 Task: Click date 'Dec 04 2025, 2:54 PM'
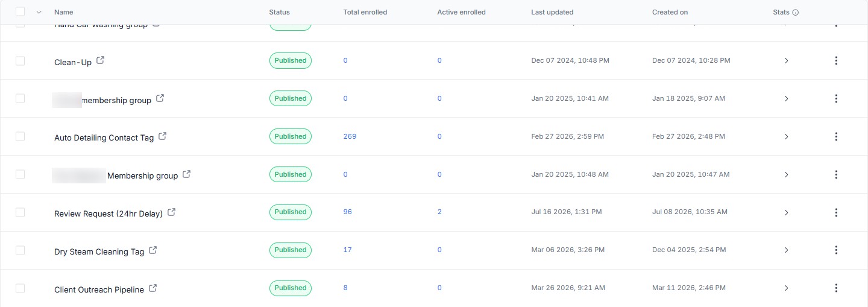pyautogui.click(x=689, y=250)
